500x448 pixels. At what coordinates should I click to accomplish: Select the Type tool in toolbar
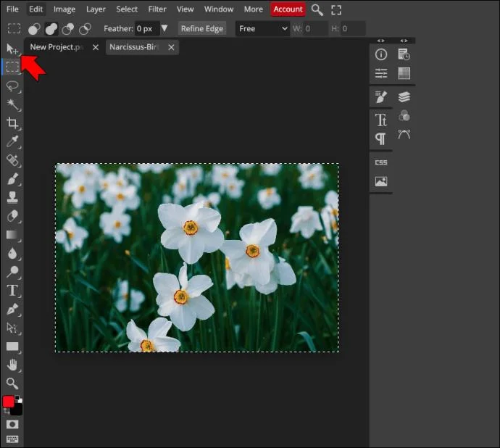tap(12, 291)
